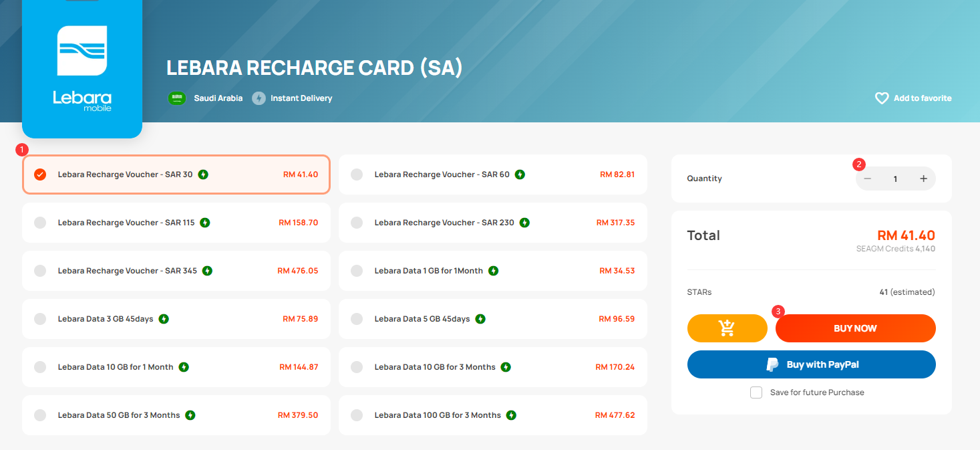This screenshot has width=980, height=450.
Task: Click the Buy with PayPal button
Action: [812, 364]
